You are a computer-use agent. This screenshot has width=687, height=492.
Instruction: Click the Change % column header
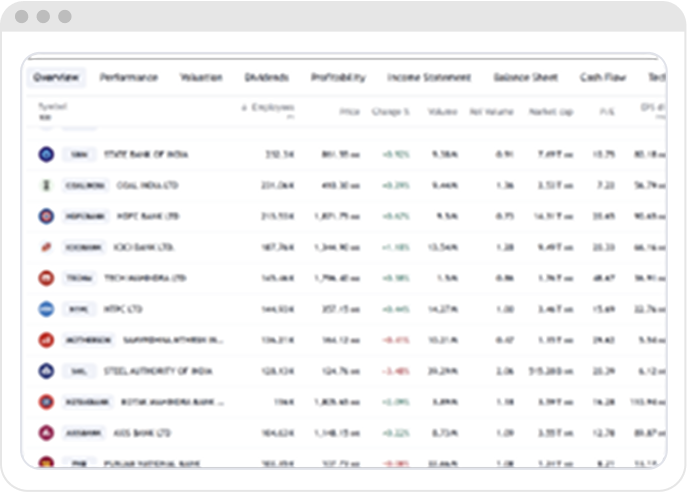(x=390, y=112)
